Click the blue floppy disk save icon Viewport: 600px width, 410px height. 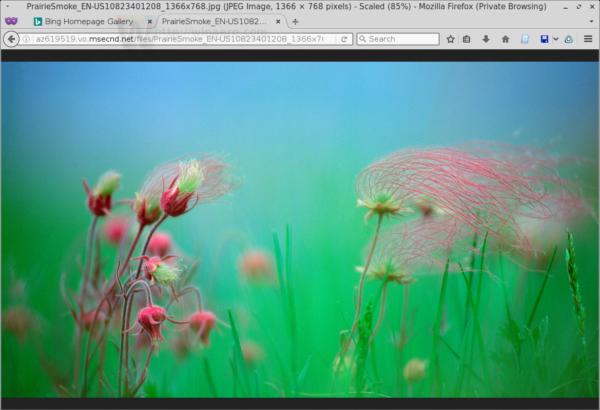point(544,39)
